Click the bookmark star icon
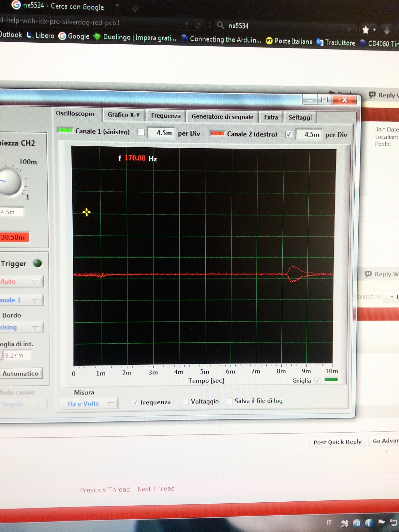 pyautogui.click(x=365, y=30)
